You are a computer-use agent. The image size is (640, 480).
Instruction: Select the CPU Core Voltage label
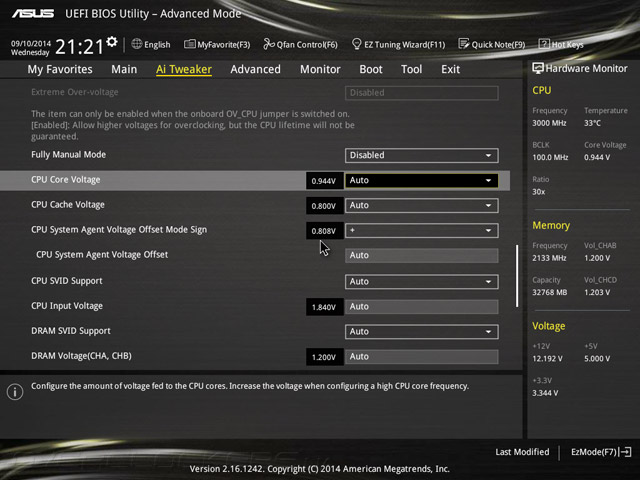tap(66, 180)
